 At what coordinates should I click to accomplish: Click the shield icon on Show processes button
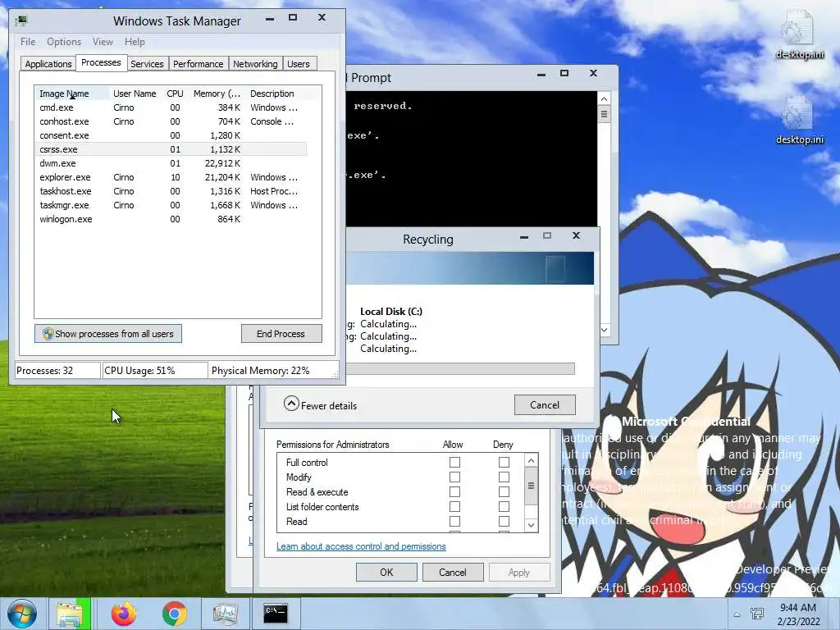tap(48, 334)
